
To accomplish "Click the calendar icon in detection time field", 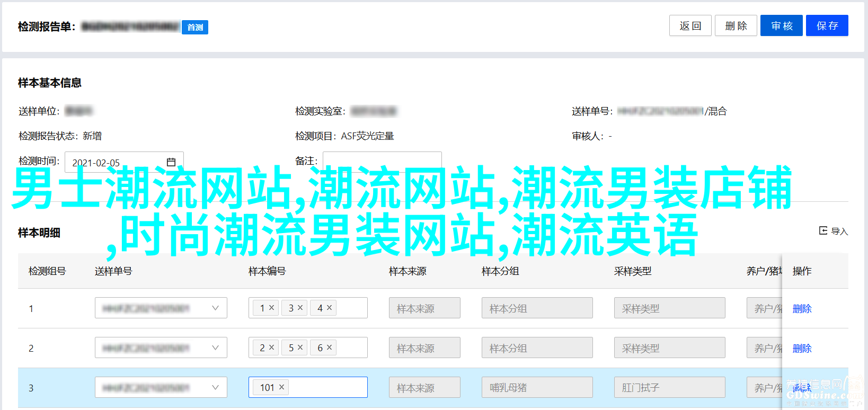I will [171, 162].
